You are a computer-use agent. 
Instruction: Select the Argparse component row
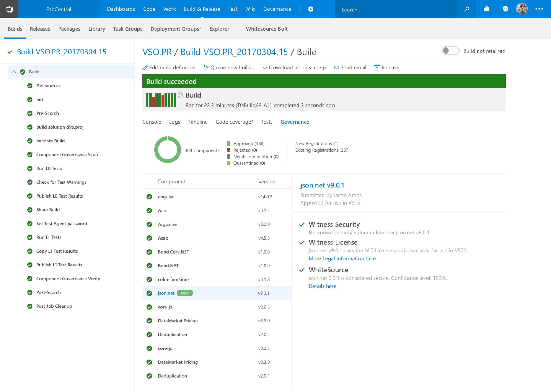pyautogui.click(x=217, y=224)
